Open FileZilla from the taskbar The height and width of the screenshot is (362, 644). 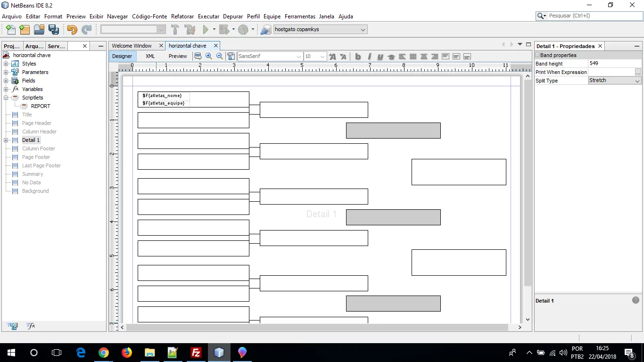point(196,353)
